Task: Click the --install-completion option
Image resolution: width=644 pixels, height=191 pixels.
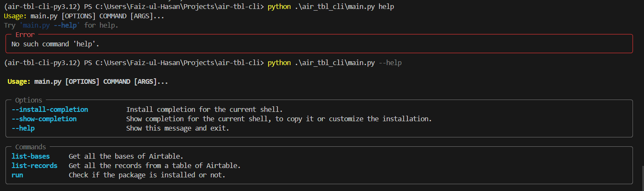Action: 50,109
